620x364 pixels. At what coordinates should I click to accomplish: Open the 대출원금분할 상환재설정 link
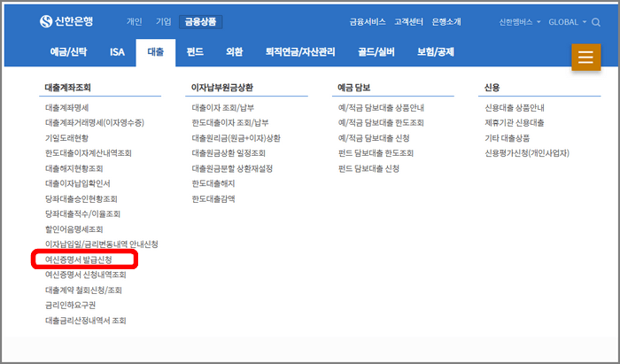tap(232, 169)
